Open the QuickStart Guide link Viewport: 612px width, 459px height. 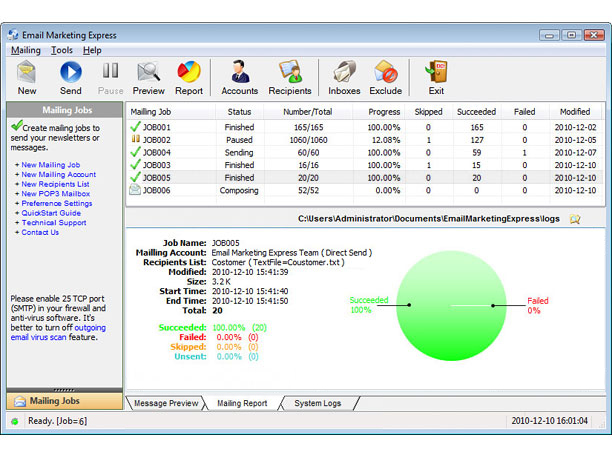51,213
